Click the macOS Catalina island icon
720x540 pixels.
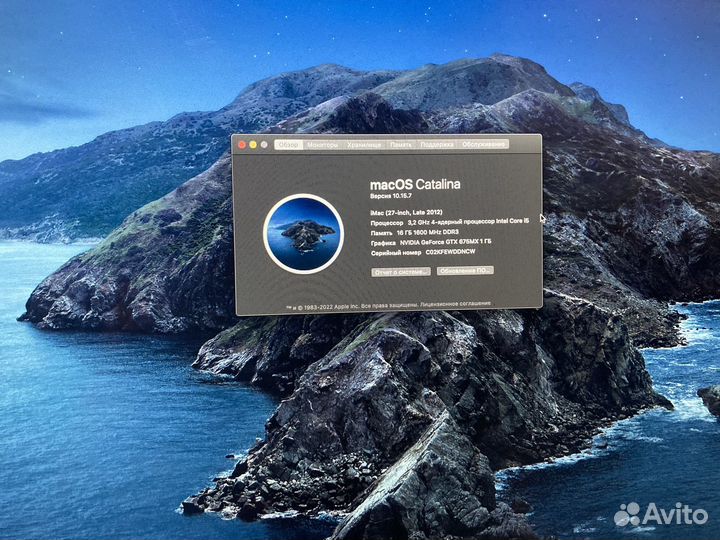tap(304, 234)
